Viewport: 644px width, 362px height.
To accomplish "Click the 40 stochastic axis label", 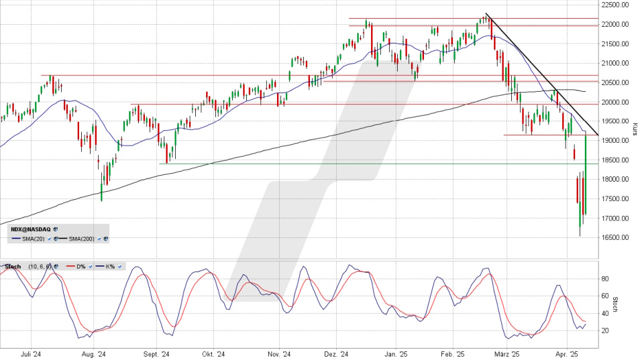I will pos(605,314).
